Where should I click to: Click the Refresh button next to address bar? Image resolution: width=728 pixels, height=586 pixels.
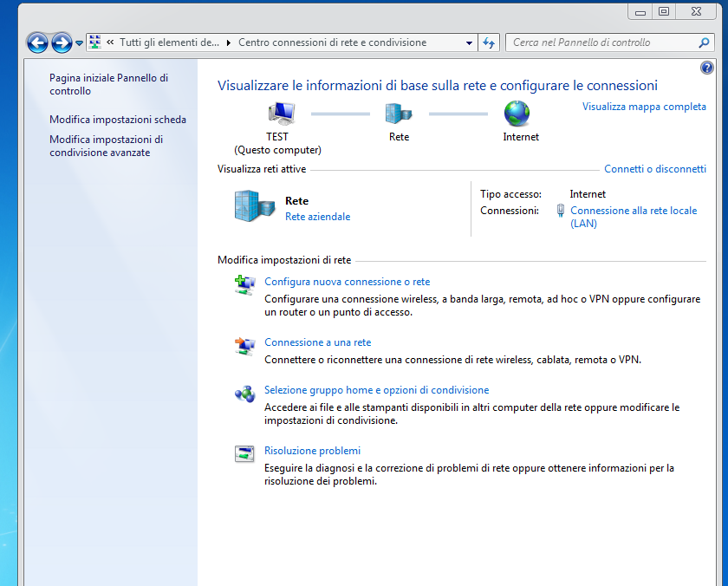click(x=489, y=42)
